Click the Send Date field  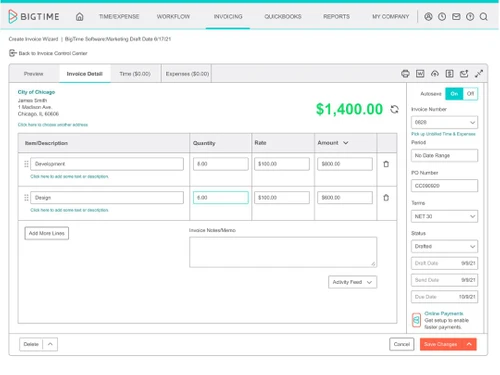444,280
